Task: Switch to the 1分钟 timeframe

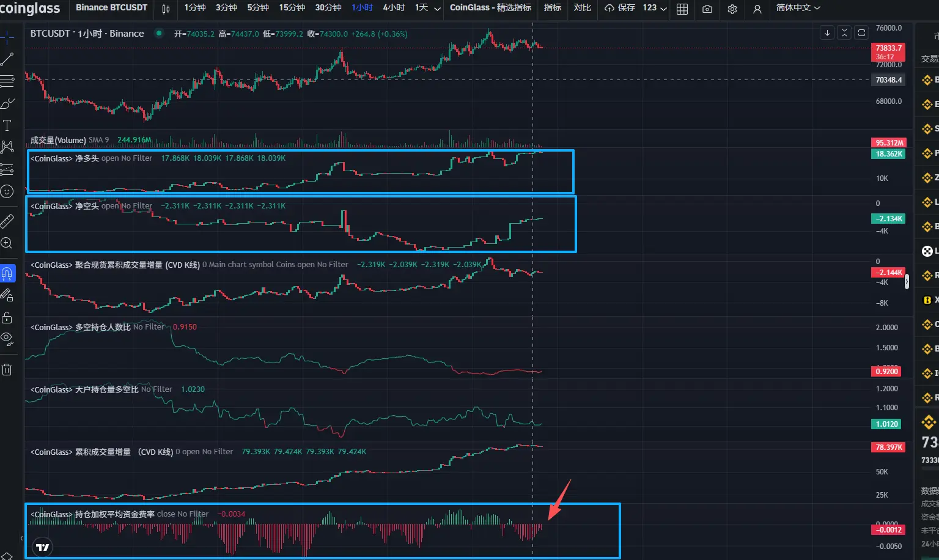Action: click(195, 8)
